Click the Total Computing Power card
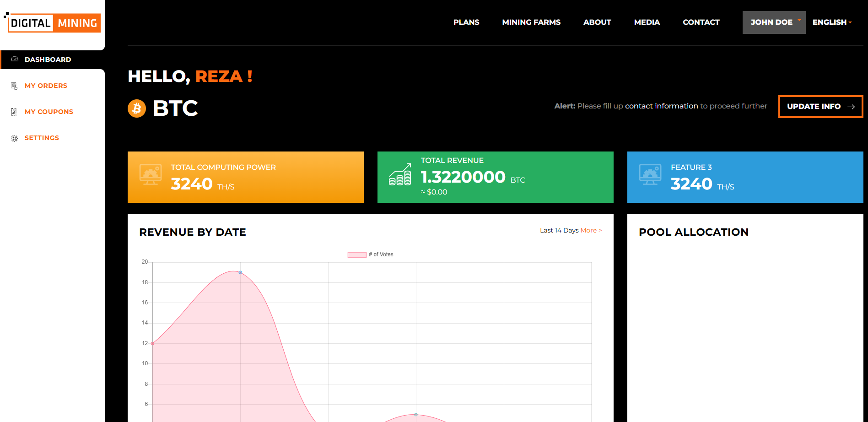This screenshot has height=422, width=868. point(246,177)
